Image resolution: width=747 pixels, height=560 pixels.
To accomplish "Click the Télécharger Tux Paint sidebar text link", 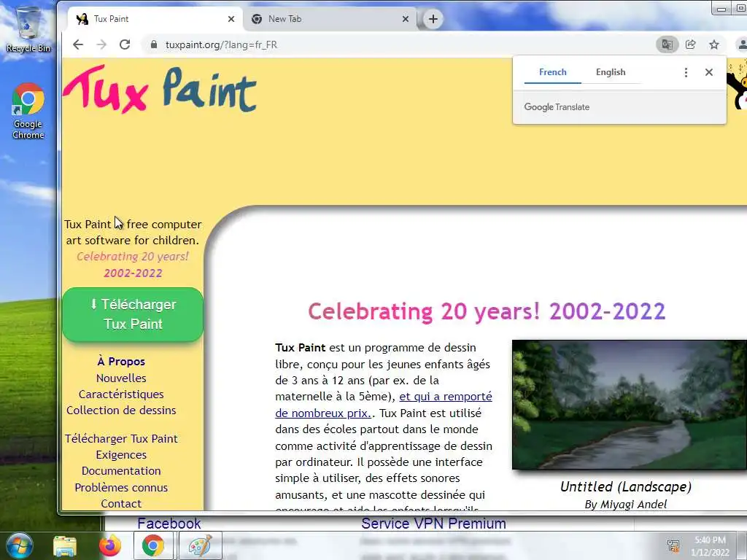I will (x=121, y=438).
